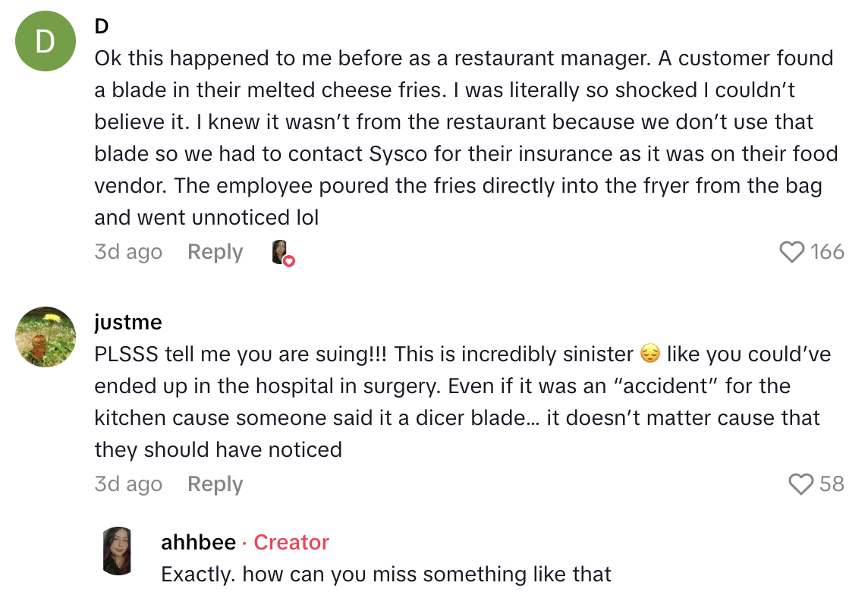Open the Creator badge next to ahhbee
The width and height of the screenshot is (868, 592).
coord(291,542)
